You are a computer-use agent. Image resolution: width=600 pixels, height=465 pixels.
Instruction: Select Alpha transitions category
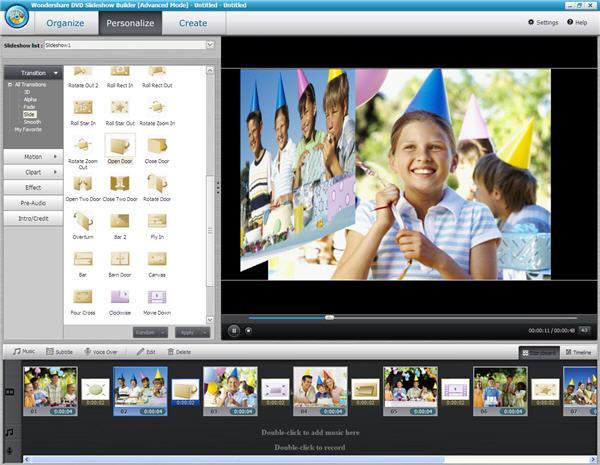[30, 100]
